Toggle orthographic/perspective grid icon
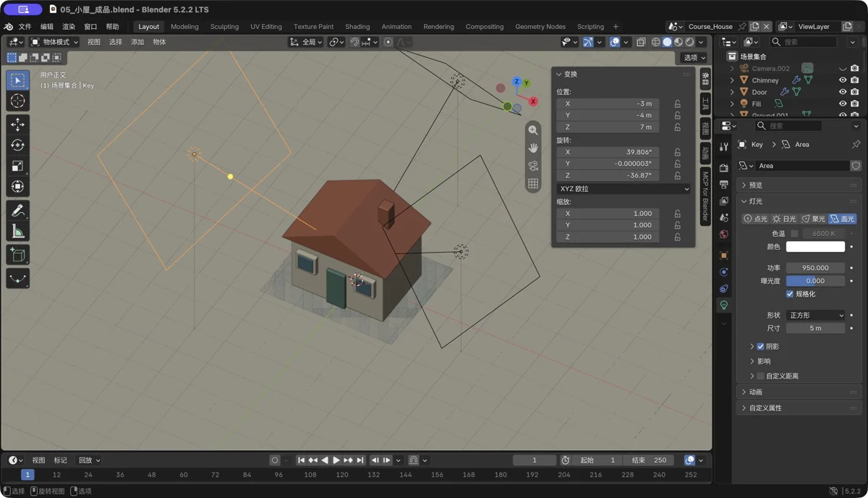 pyautogui.click(x=533, y=184)
